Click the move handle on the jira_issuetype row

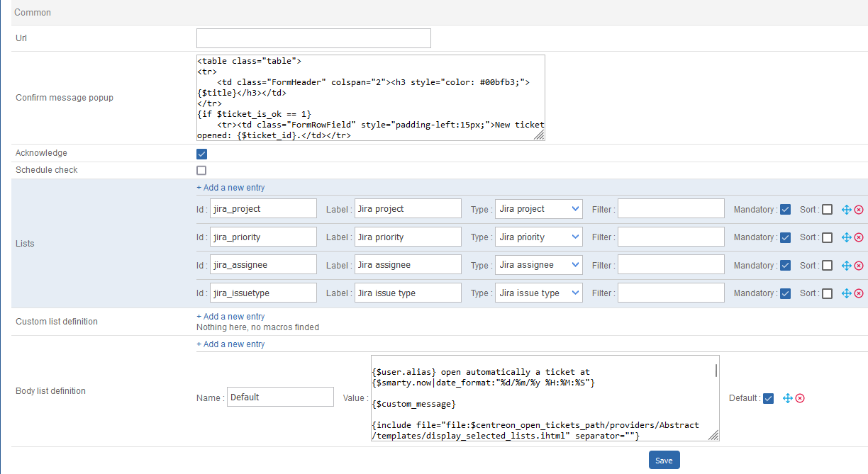[845, 293]
